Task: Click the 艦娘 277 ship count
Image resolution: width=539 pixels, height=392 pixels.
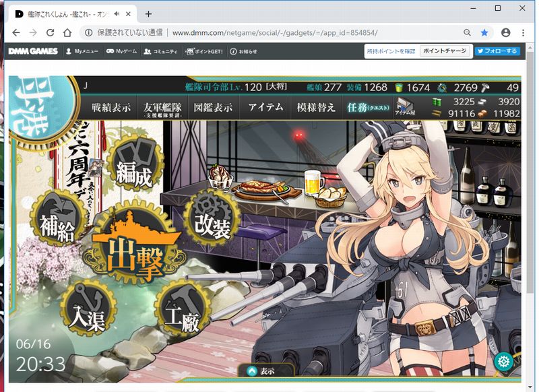Action: pos(324,88)
